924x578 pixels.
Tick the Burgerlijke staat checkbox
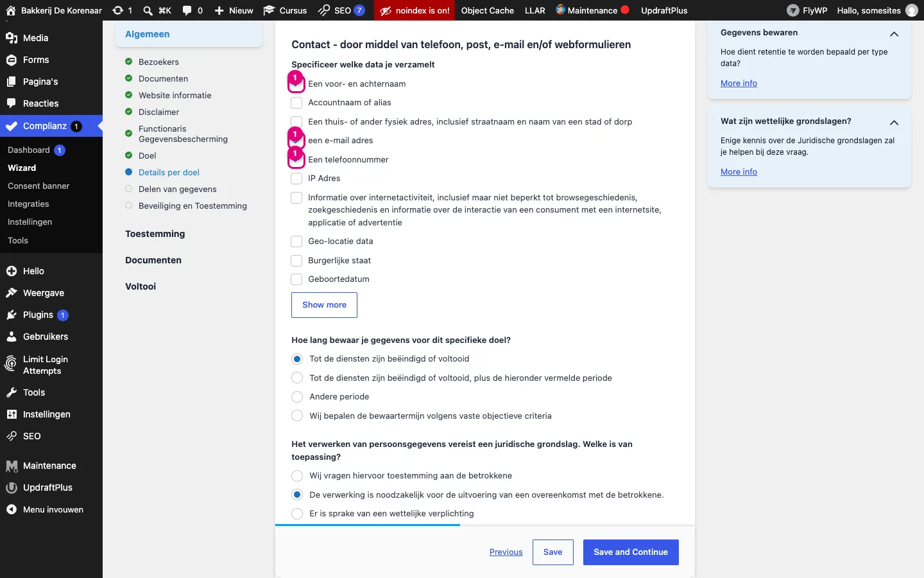[296, 261]
